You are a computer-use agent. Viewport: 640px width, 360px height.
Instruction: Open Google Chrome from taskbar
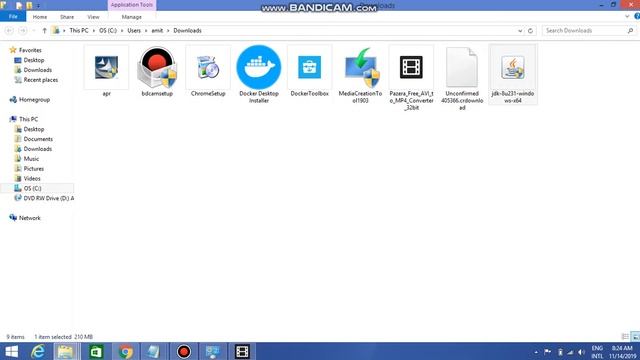tap(126, 351)
